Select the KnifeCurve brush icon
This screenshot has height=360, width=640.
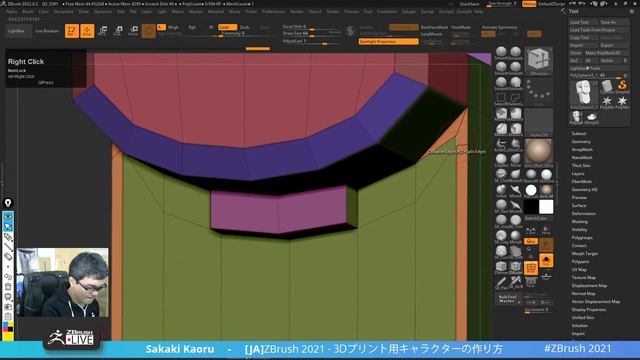click(x=501, y=144)
